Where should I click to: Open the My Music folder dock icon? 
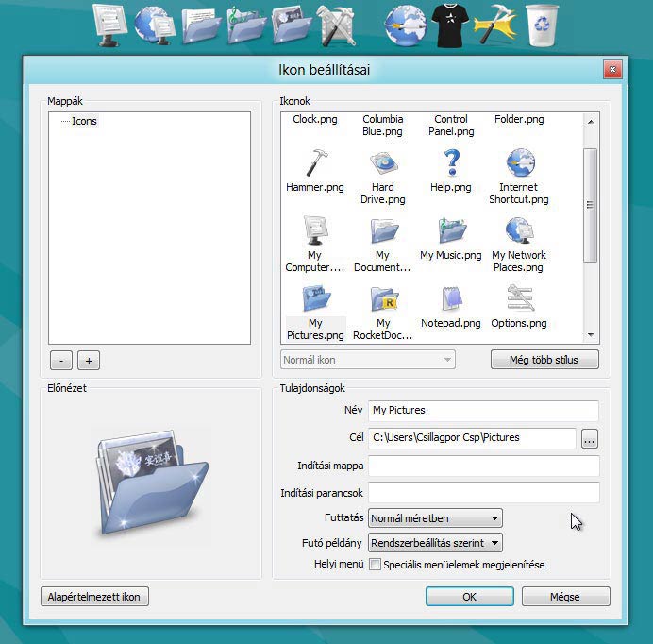point(246,25)
